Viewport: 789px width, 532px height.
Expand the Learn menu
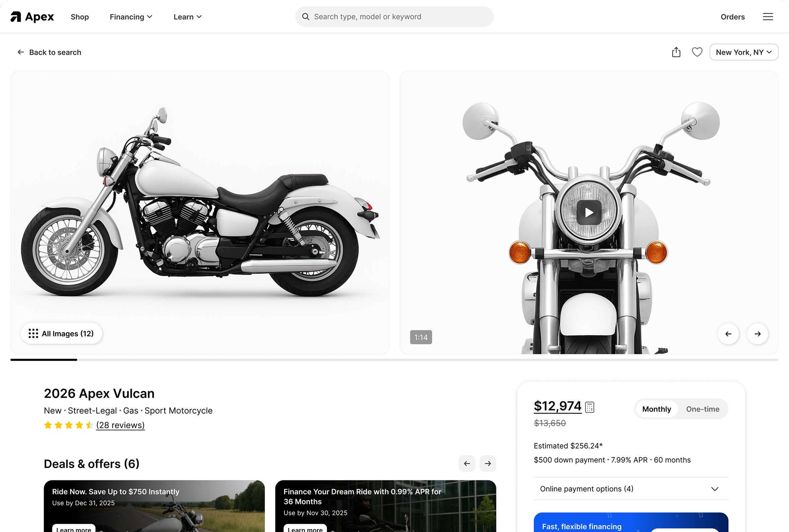(187, 17)
